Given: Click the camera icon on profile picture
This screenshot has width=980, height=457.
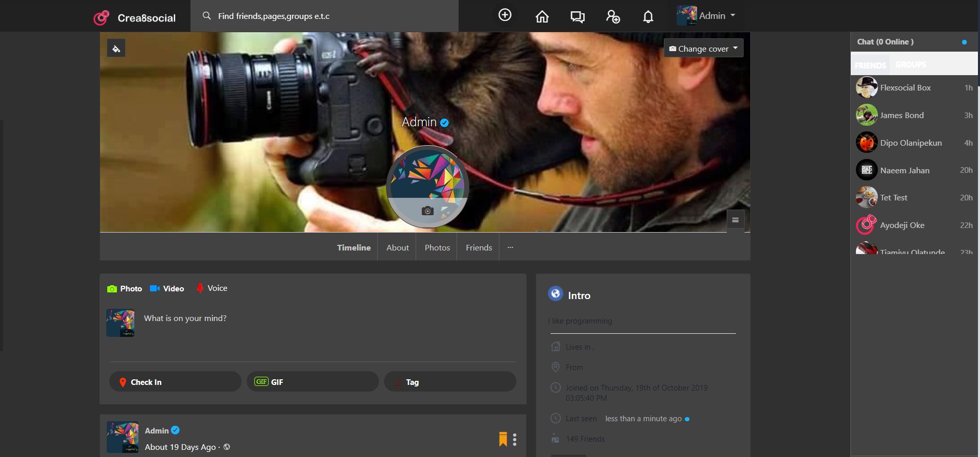Looking at the screenshot, I should point(427,211).
